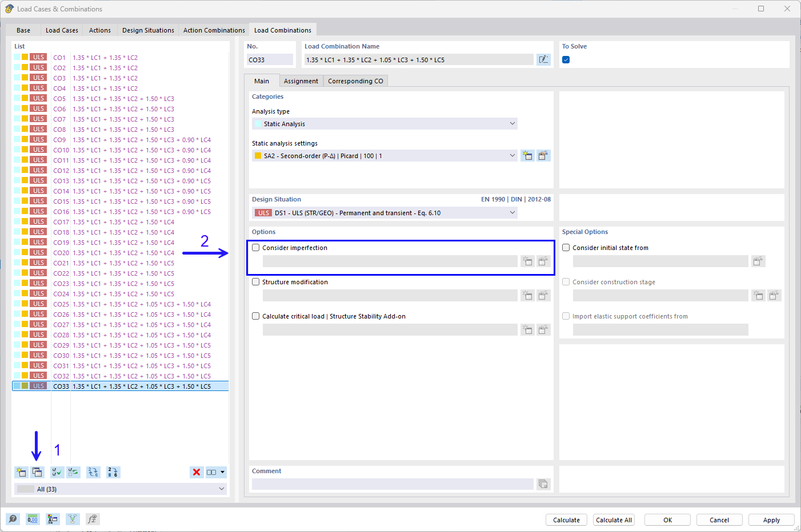
Task: Copy the selected load combination CO33
Action: point(37,472)
